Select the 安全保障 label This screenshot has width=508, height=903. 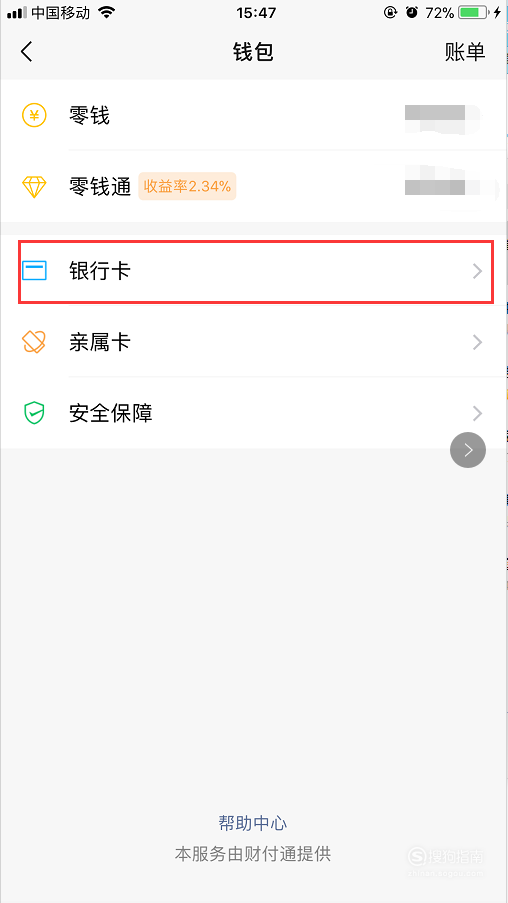tap(111, 413)
